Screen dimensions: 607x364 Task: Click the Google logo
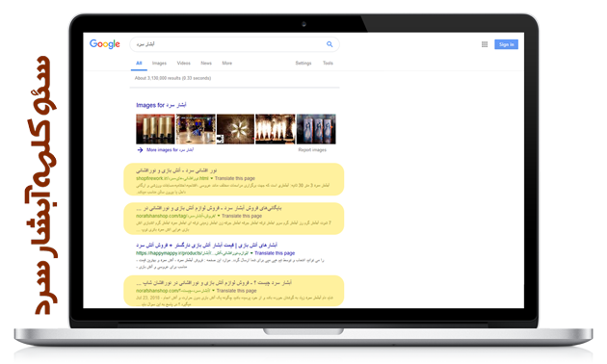[x=104, y=44]
